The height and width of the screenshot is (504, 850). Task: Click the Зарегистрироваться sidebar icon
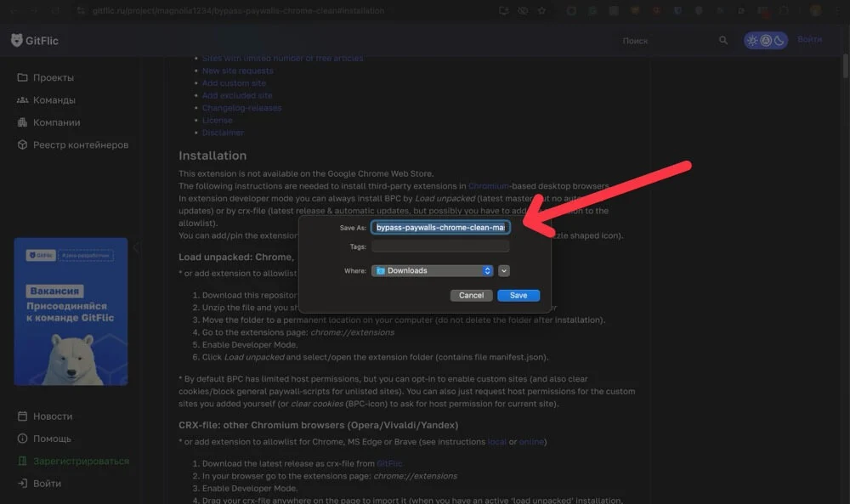point(22,461)
